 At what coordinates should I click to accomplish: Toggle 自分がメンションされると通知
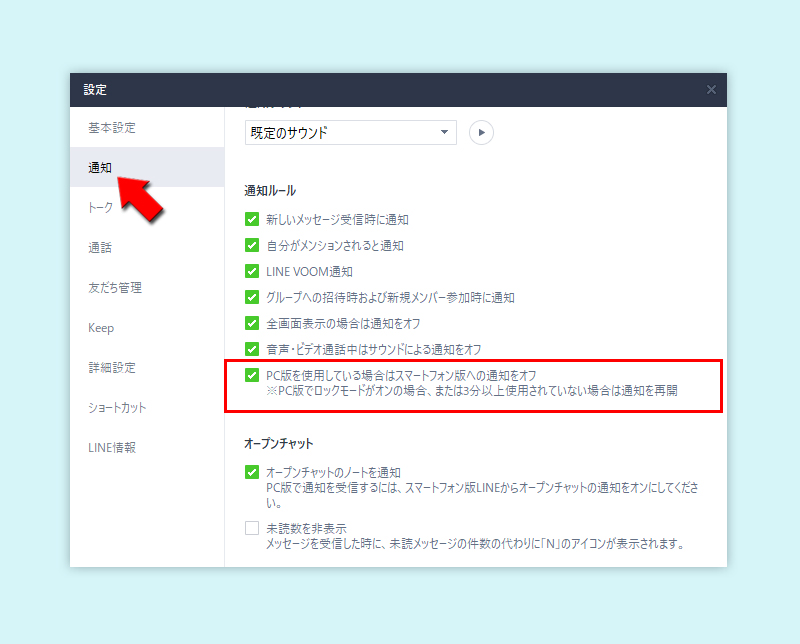(x=251, y=245)
